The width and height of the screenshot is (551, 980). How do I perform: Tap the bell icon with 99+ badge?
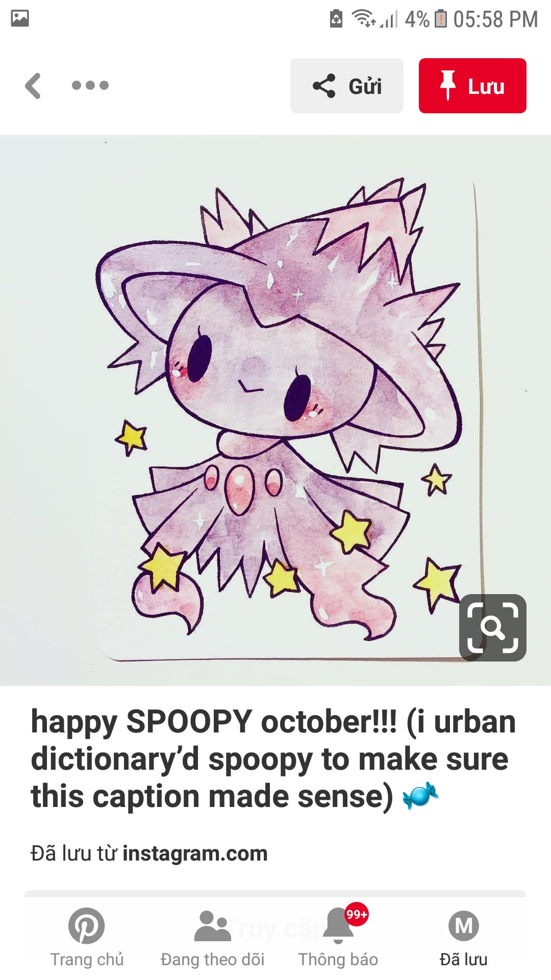click(x=339, y=925)
